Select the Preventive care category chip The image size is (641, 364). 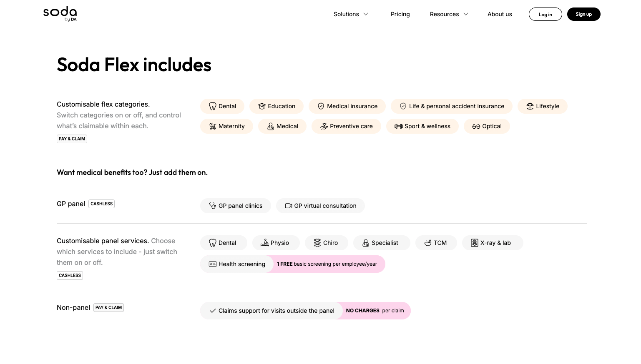pyautogui.click(x=346, y=126)
